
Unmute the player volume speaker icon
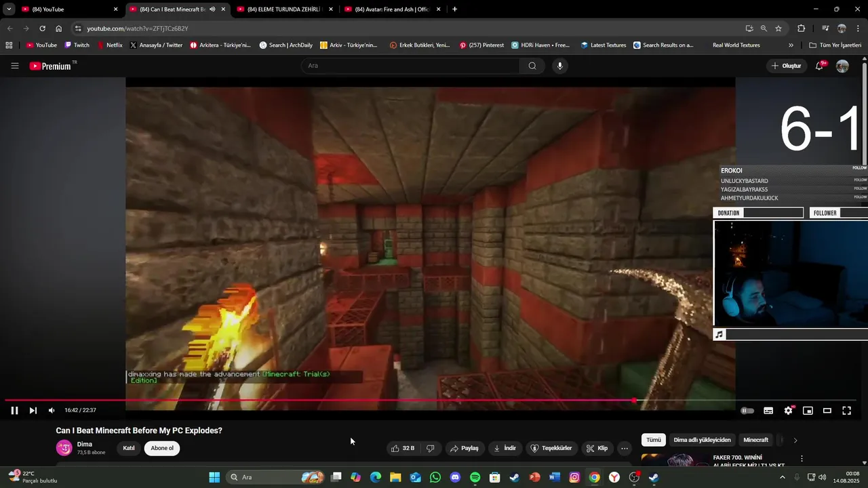[52, 410]
